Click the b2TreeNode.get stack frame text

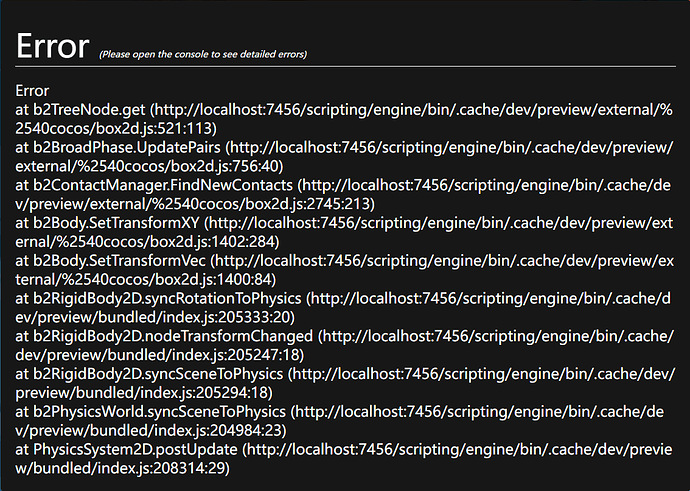[80, 109]
